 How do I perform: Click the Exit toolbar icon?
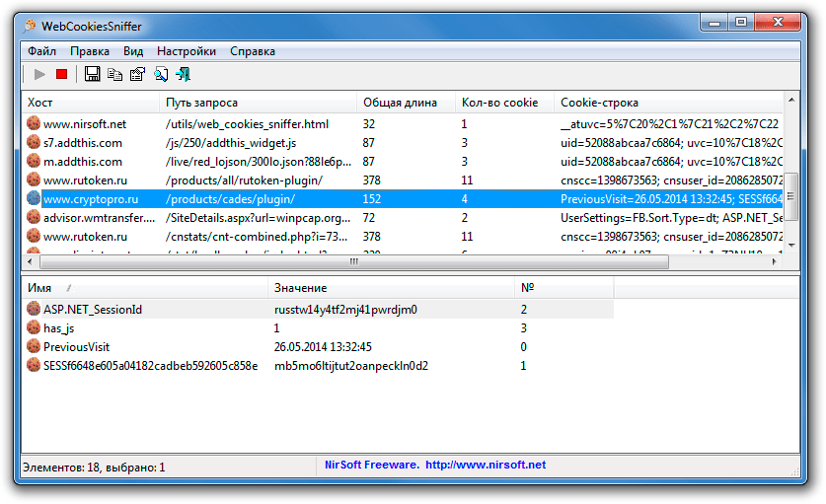coord(184,74)
